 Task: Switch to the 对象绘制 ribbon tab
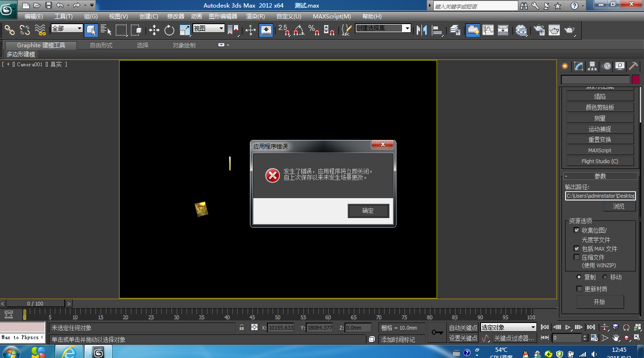(184, 45)
